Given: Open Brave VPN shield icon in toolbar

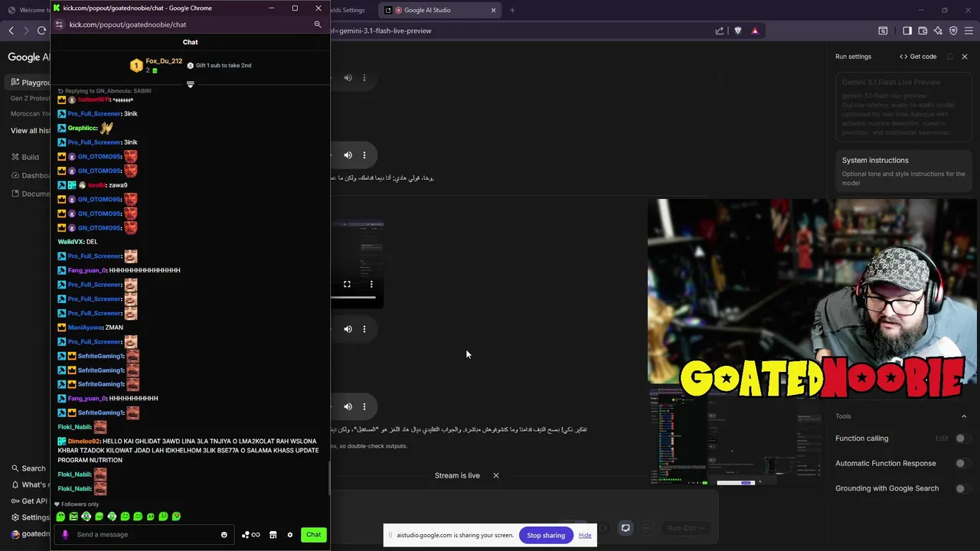Looking at the screenshot, I should [x=953, y=31].
